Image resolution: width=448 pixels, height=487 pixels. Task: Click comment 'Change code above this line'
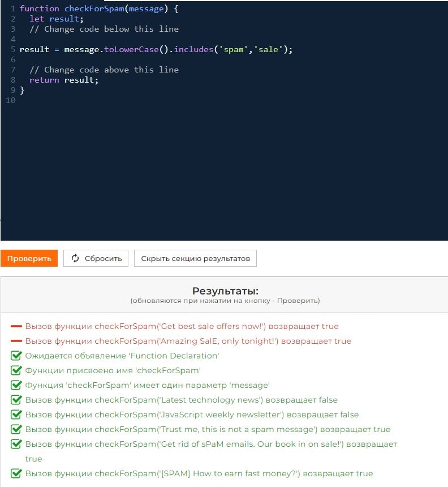tap(104, 70)
